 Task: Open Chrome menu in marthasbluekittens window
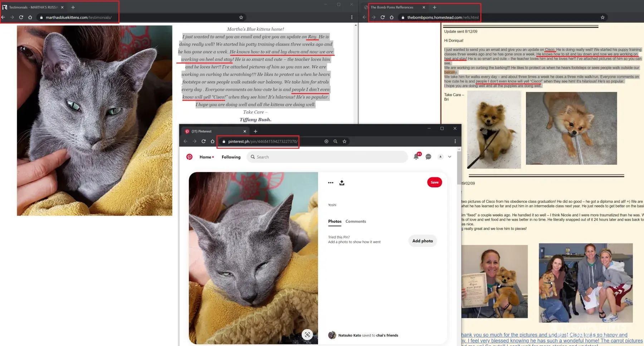click(352, 17)
